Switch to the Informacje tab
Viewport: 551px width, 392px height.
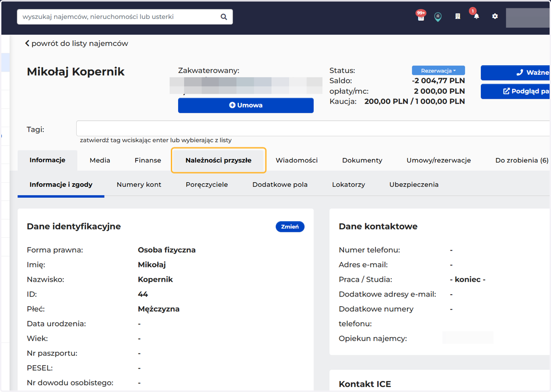coord(47,160)
